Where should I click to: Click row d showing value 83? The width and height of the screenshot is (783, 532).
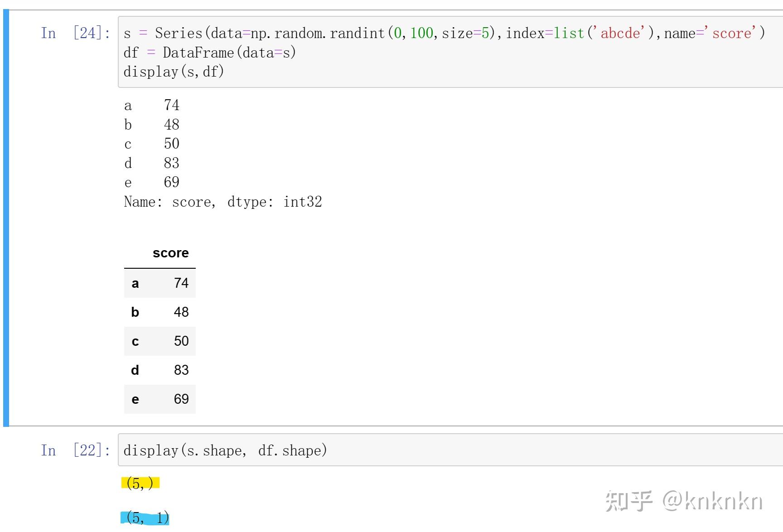pyautogui.click(x=181, y=370)
